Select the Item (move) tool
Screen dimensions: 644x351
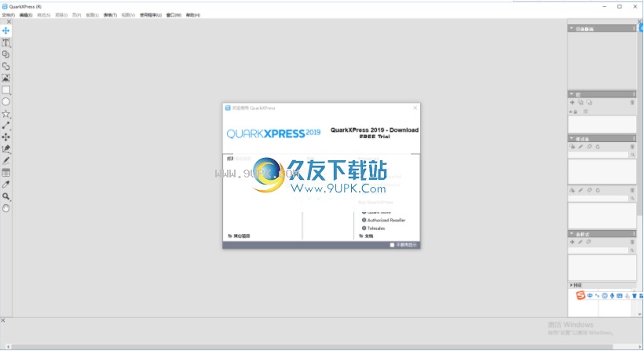point(5,31)
